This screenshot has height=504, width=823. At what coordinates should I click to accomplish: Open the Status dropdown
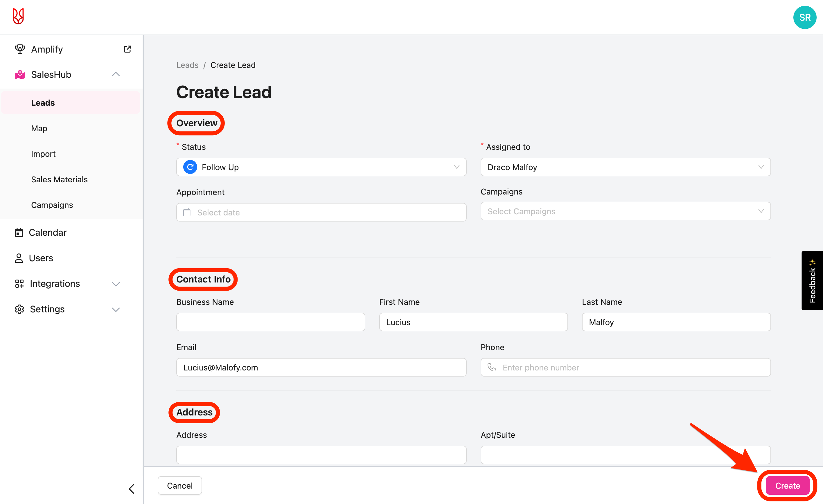pyautogui.click(x=321, y=167)
